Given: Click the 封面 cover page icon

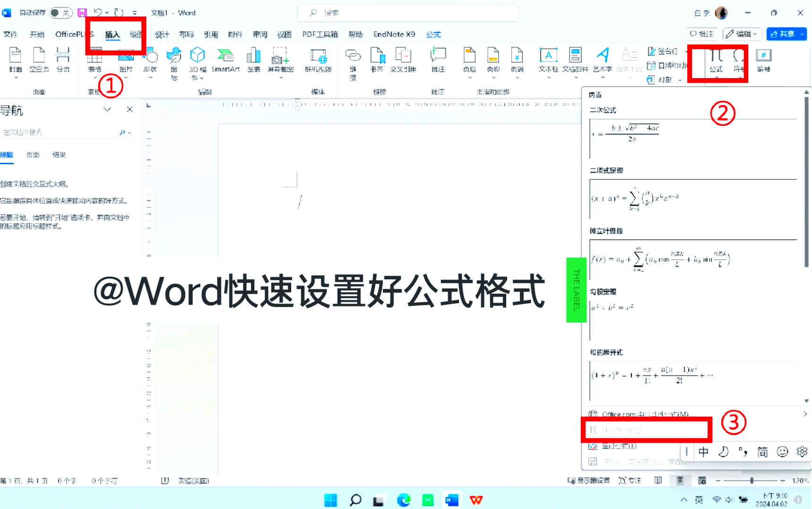Looking at the screenshot, I should pyautogui.click(x=15, y=60).
